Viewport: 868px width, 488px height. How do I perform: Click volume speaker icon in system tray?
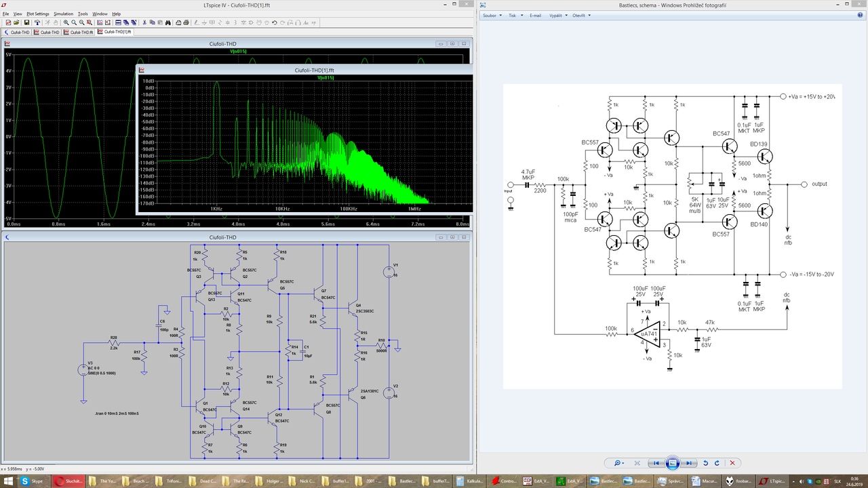[801, 481]
